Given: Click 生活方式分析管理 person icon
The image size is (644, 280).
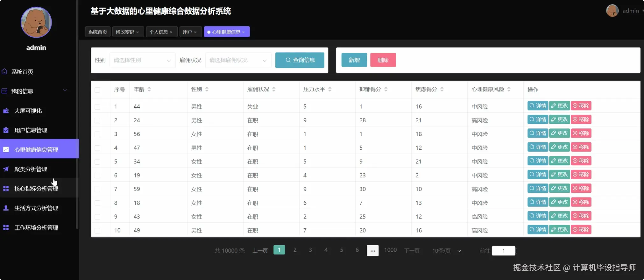Looking at the screenshot, I should point(6,208).
